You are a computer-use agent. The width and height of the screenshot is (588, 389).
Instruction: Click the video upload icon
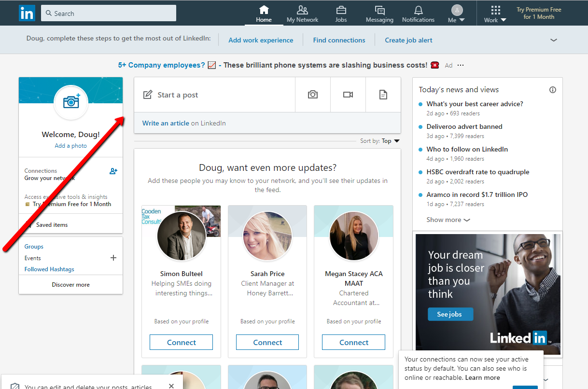pos(348,95)
